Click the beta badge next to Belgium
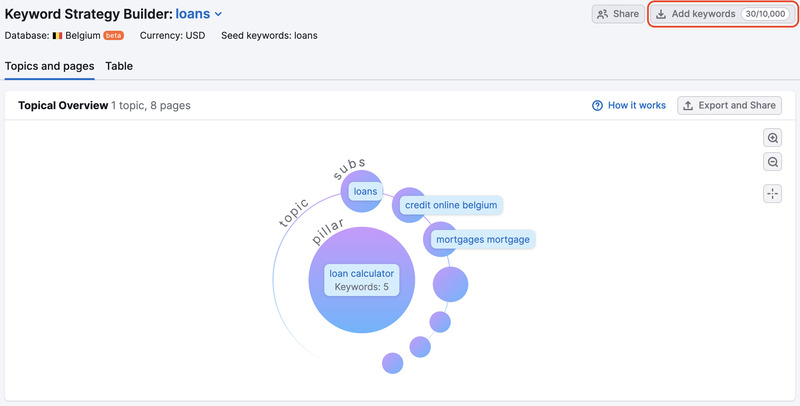The width and height of the screenshot is (800, 406). coord(113,35)
